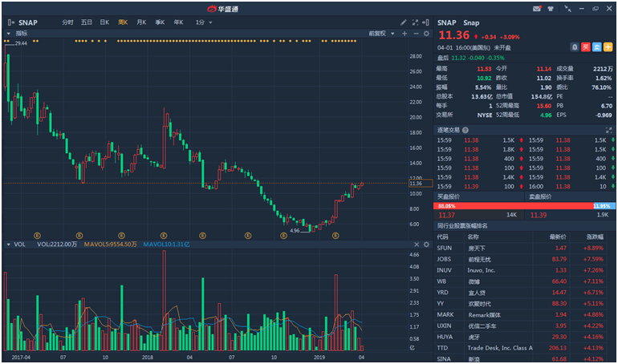The width and height of the screenshot is (618, 364).
Task: Expand chart to fullscreen icon
Action: 415,22
